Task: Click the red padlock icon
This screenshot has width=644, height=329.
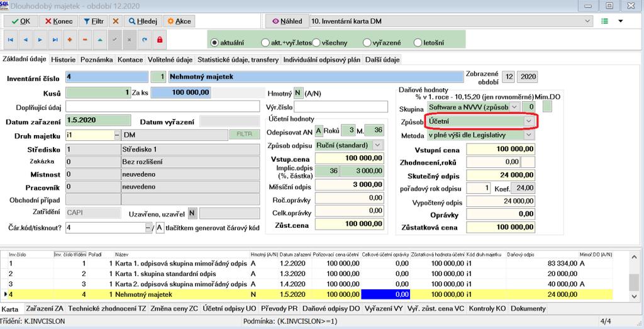Action: [160, 40]
